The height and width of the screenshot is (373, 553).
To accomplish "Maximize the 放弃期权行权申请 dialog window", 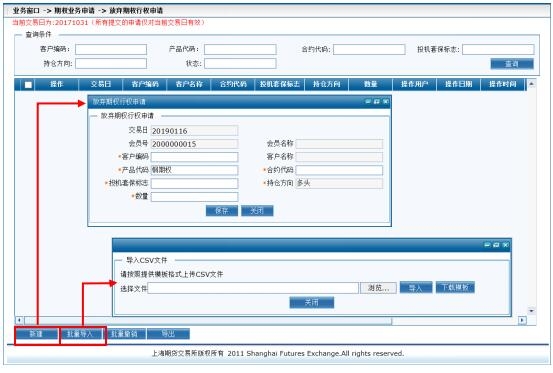I will tap(377, 102).
